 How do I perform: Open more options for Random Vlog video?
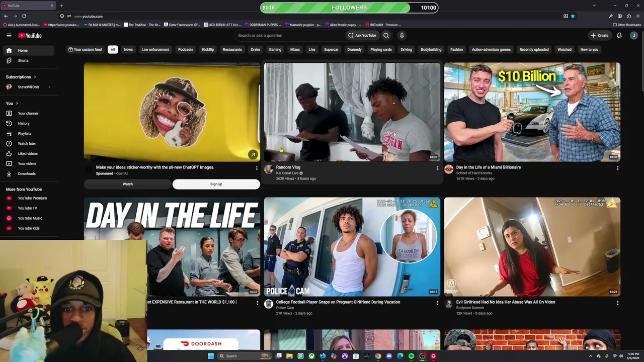[437, 168]
